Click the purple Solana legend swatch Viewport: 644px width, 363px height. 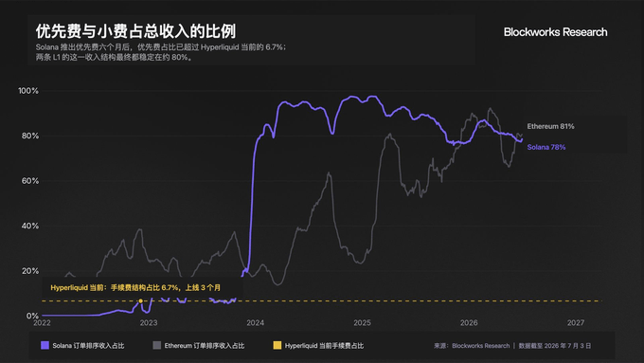[x=45, y=345]
